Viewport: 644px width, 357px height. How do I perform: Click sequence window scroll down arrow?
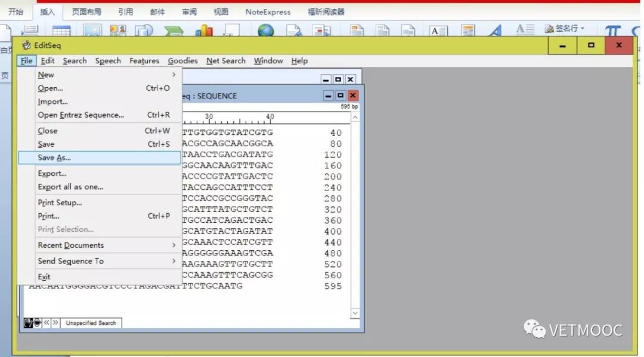point(355,313)
